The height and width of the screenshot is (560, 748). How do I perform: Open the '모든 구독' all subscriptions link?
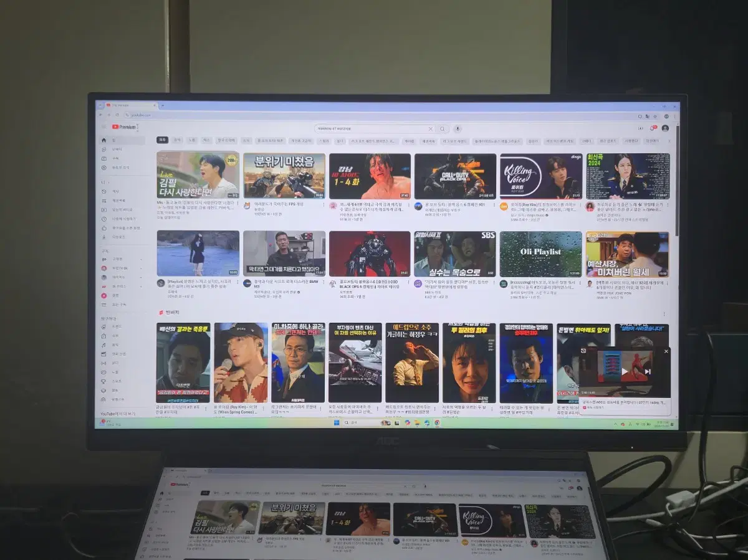click(x=120, y=305)
